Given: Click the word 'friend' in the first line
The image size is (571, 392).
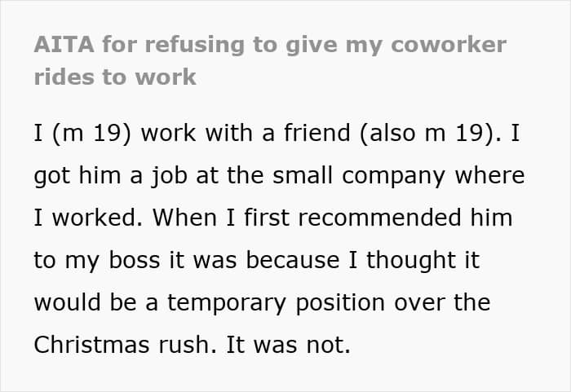Looking at the screenshot, I should 316,133.
